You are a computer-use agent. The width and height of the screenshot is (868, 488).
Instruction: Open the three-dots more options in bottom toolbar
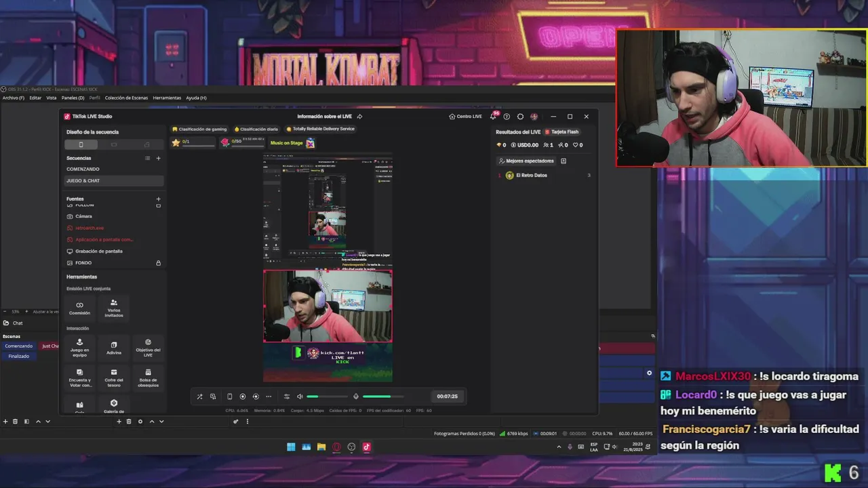click(269, 396)
